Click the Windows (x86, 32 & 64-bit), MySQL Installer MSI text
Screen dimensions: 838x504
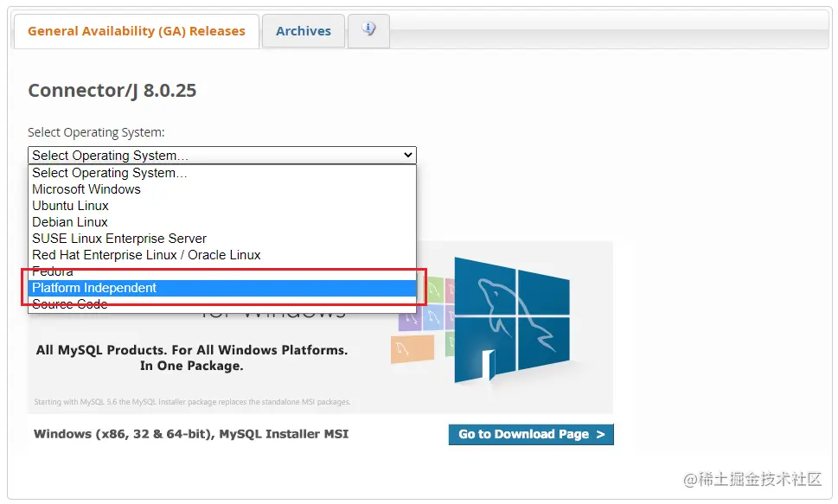pyautogui.click(x=191, y=434)
